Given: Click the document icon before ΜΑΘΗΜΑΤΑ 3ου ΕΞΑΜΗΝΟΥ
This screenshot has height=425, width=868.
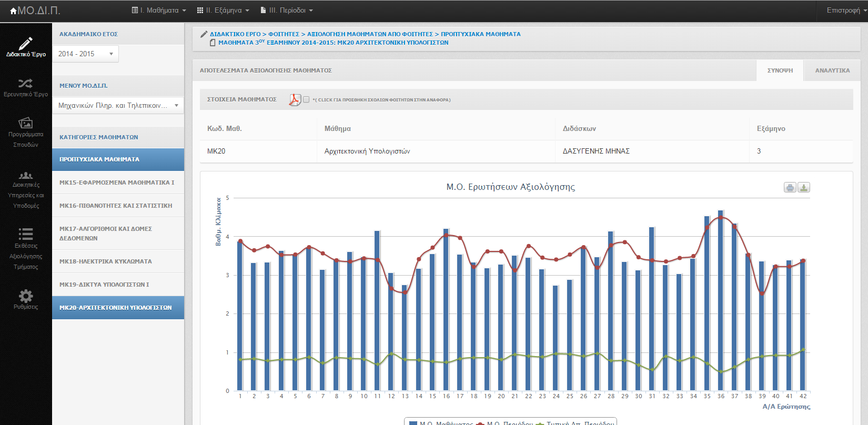Looking at the screenshot, I should pyautogui.click(x=213, y=43).
